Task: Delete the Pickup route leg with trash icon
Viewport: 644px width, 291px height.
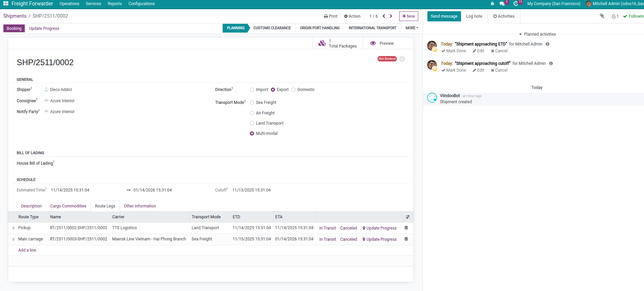Action: click(x=406, y=228)
